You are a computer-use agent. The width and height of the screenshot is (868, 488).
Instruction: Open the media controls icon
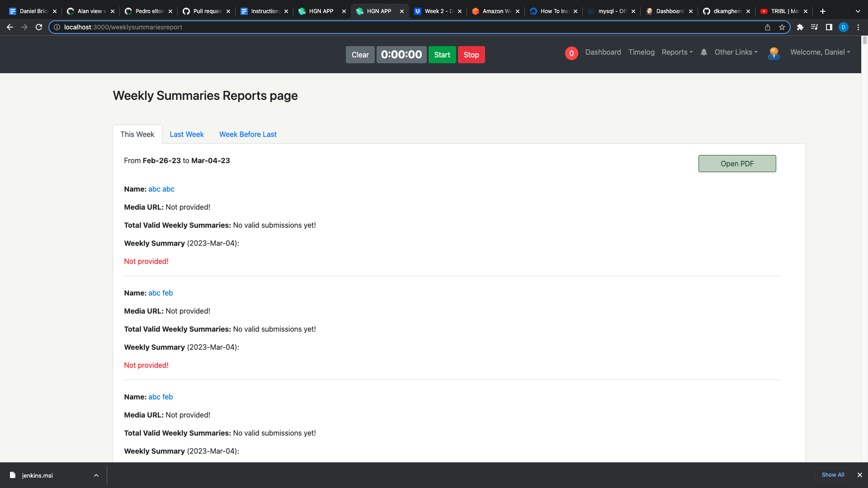[x=815, y=27]
